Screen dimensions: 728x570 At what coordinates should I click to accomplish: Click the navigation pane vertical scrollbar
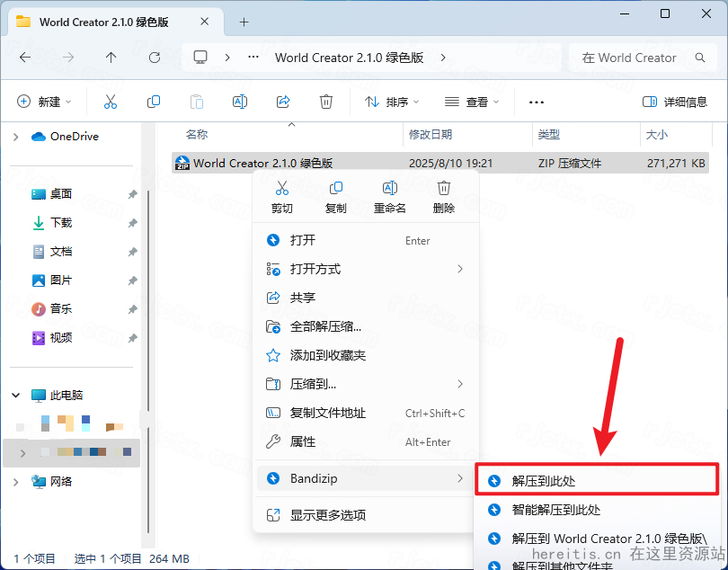[x=148, y=361]
